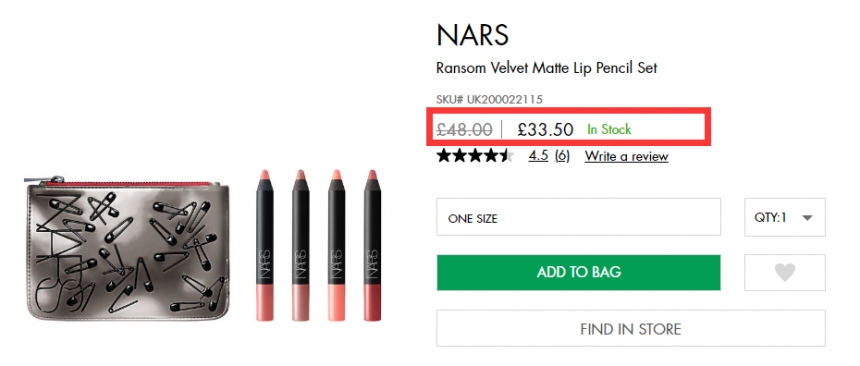
Task: Click the silver safety-pin pouch image
Action: (127, 248)
